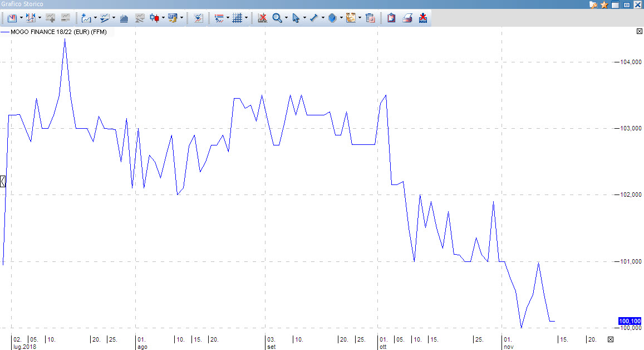
Task: Click the orange star favorites icon
Action: [604, 4]
